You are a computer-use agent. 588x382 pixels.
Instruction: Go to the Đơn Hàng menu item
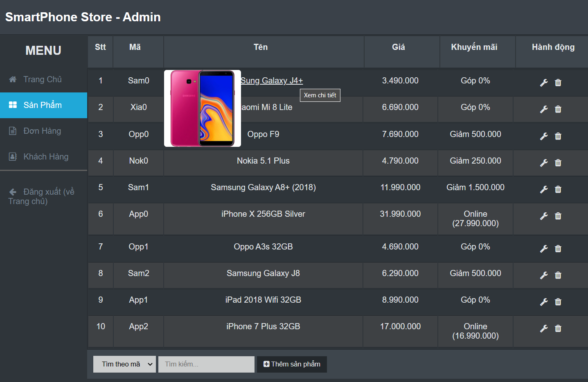click(43, 131)
